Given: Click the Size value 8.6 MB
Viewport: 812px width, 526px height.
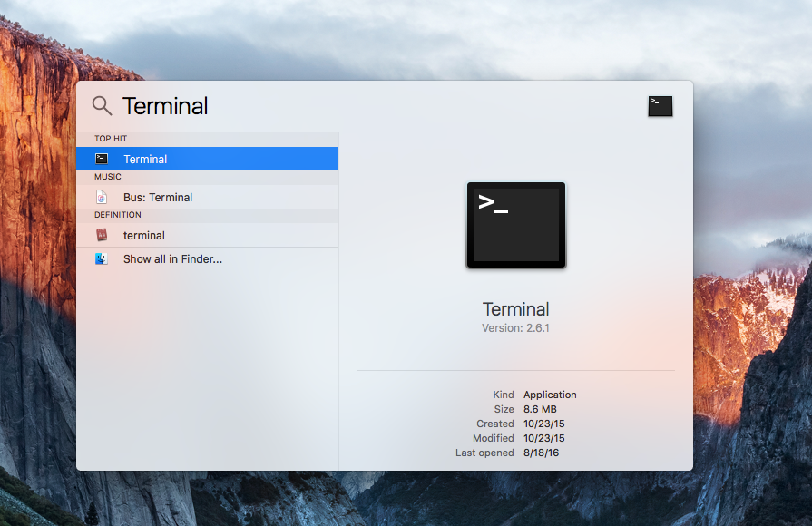Looking at the screenshot, I should [x=540, y=409].
